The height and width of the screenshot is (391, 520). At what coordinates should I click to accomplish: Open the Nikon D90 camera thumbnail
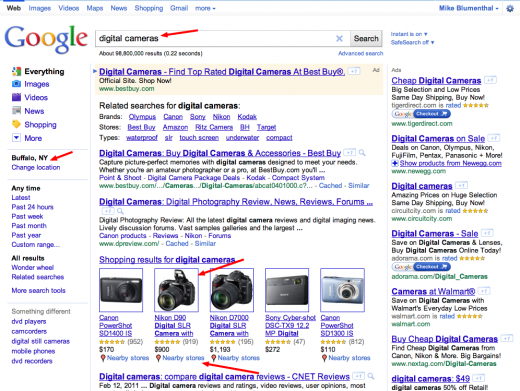click(x=176, y=290)
